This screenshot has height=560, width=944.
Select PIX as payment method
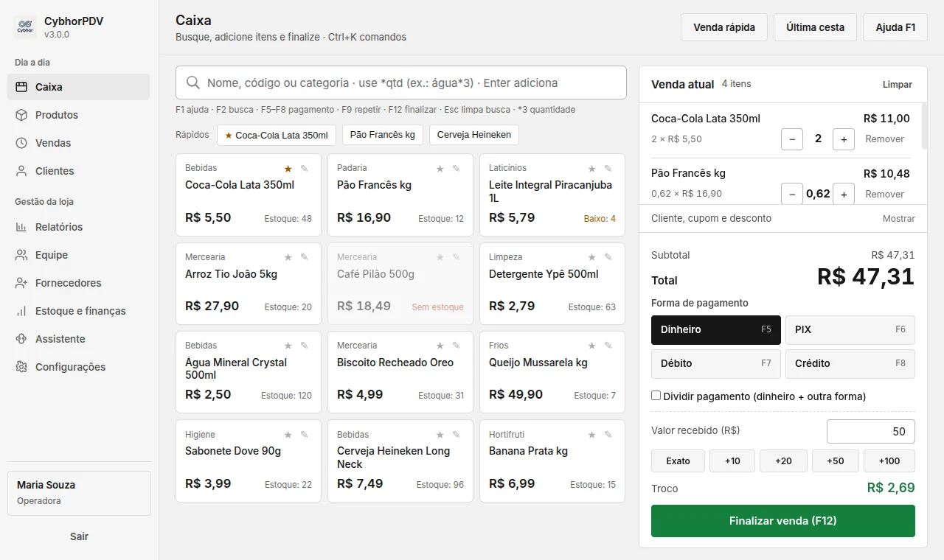(x=850, y=330)
